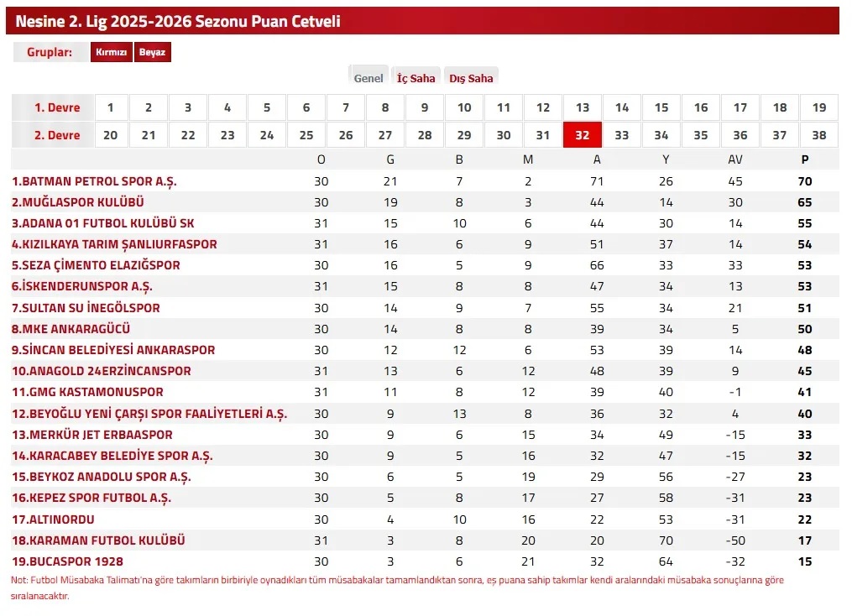Image resolution: width=852 pixels, height=616 pixels.
Task: Choose week 10 standings
Action: (x=464, y=107)
